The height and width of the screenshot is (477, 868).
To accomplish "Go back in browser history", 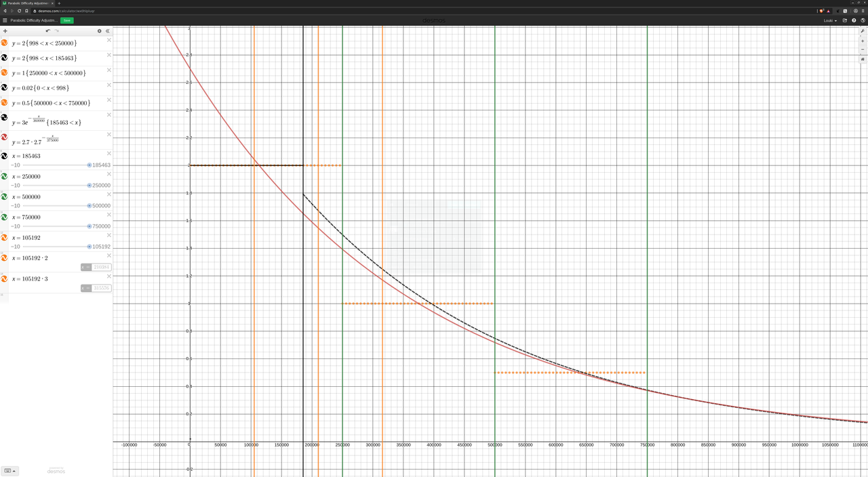I will (5, 11).
